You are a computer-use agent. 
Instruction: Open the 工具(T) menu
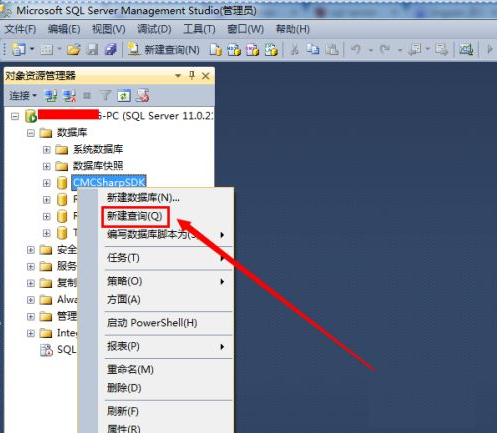(199, 29)
